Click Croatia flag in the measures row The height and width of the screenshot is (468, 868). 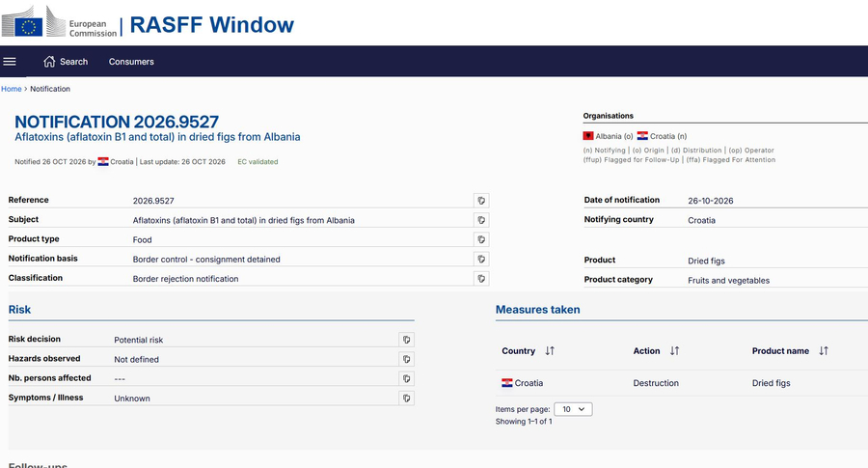coord(506,383)
